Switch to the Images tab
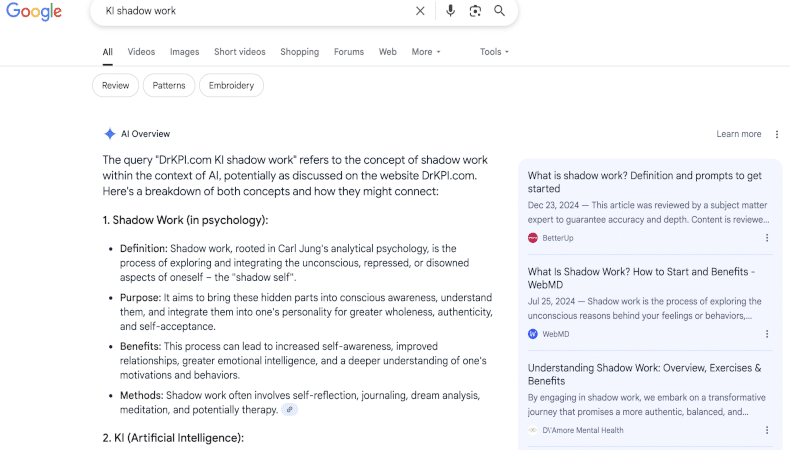 184,52
